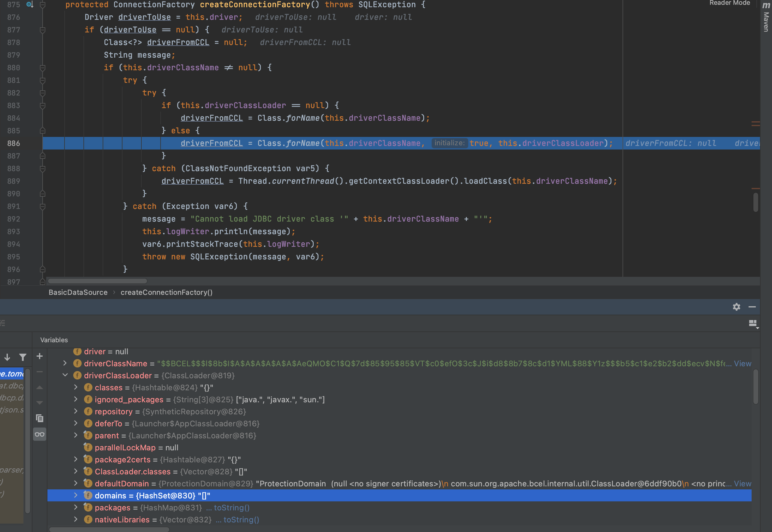
Task: Click the variables panel vertical scrollbar
Action: pyautogui.click(x=756, y=386)
